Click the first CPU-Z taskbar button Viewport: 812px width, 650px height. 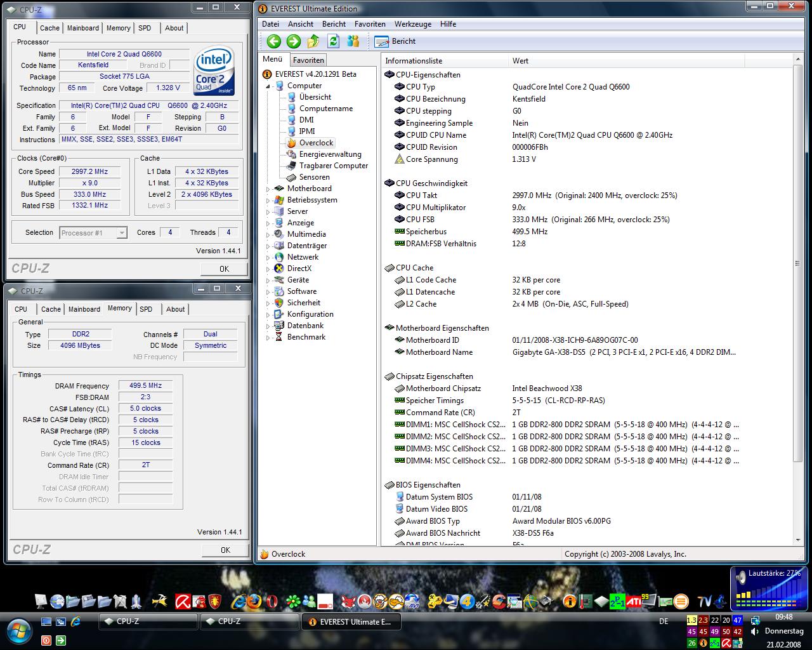pos(148,621)
